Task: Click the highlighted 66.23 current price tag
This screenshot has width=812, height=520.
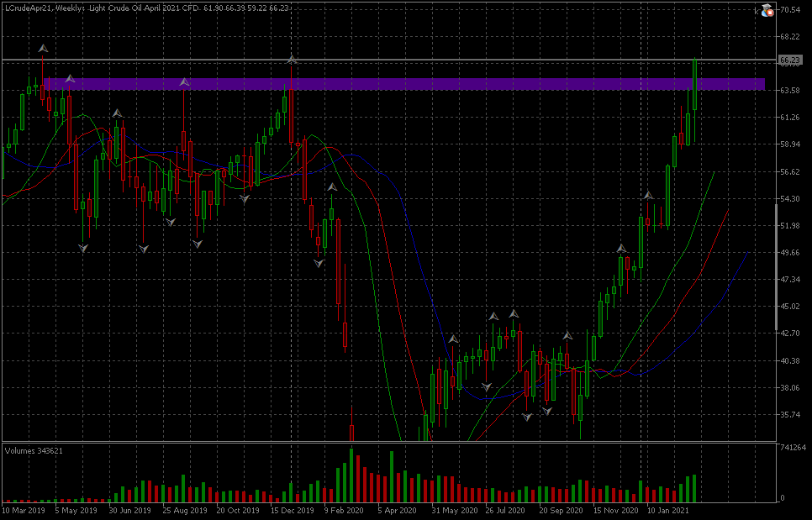Action: coord(790,60)
